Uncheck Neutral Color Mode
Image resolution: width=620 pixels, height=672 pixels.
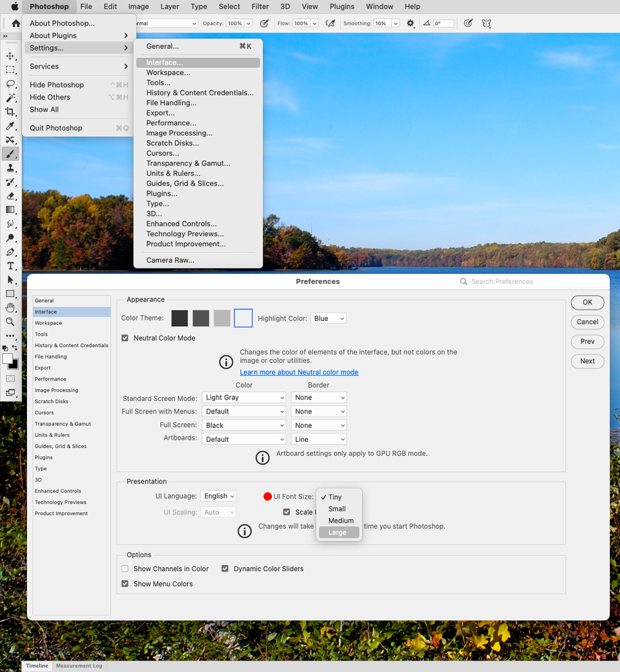[x=125, y=338]
